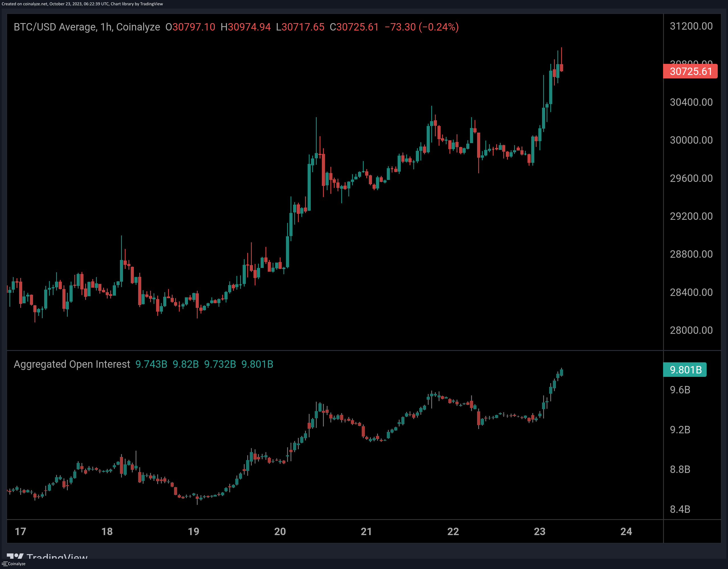The image size is (728, 569).
Task: Click date 17 on the time axis
Action: pyautogui.click(x=20, y=531)
